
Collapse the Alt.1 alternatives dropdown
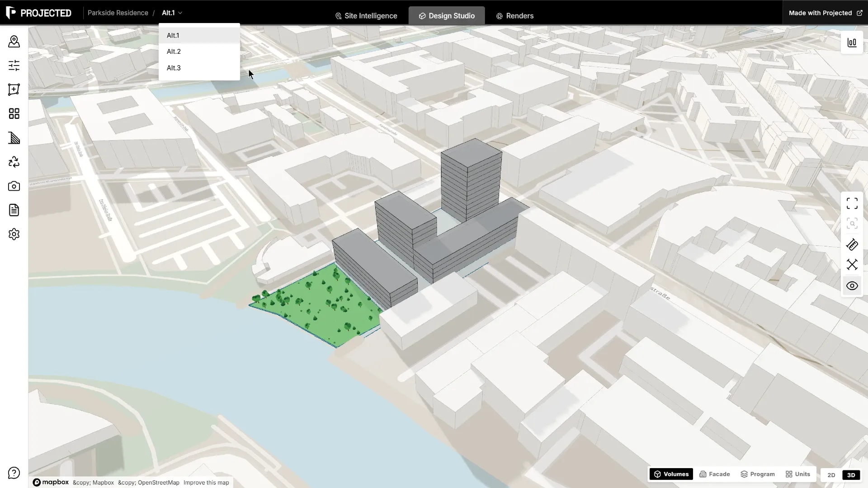click(x=172, y=13)
